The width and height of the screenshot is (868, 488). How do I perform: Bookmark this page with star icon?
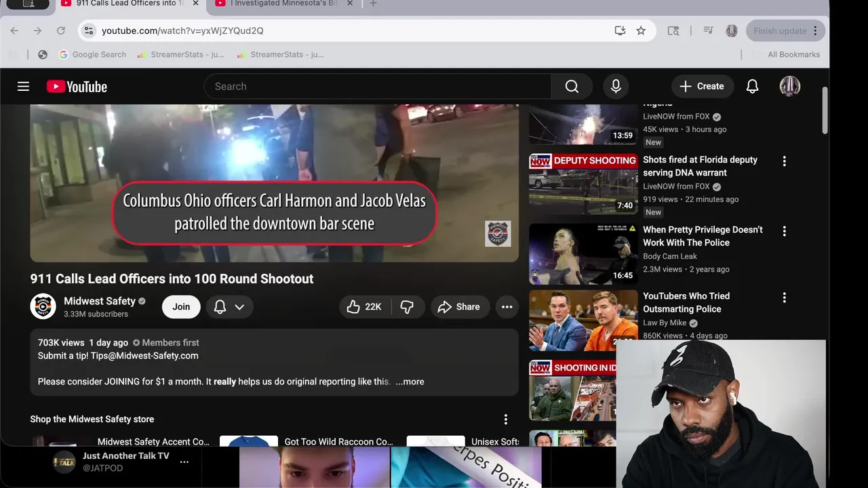[x=641, y=30]
